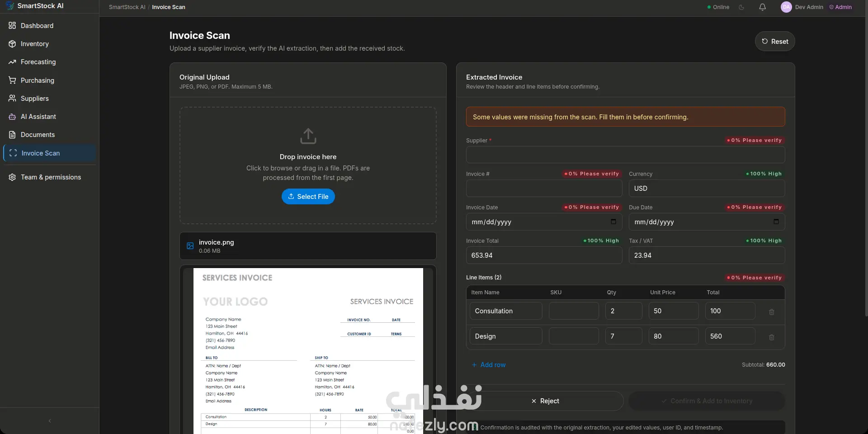The height and width of the screenshot is (434, 868).
Task: Open Invoice Date calendar picker
Action: (613, 222)
